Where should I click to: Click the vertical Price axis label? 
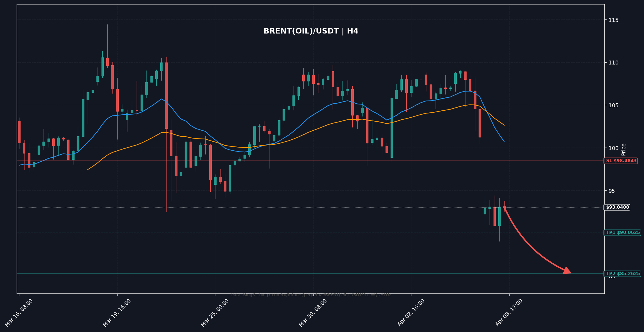click(x=623, y=150)
